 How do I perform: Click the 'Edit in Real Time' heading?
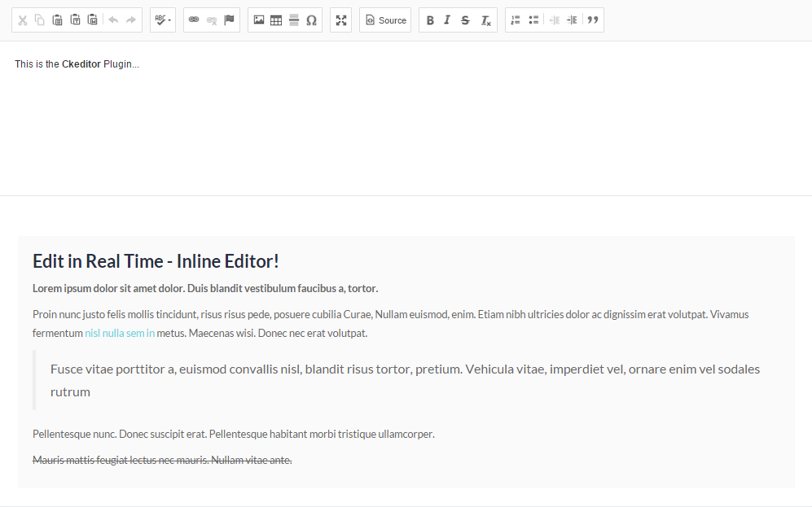click(156, 261)
